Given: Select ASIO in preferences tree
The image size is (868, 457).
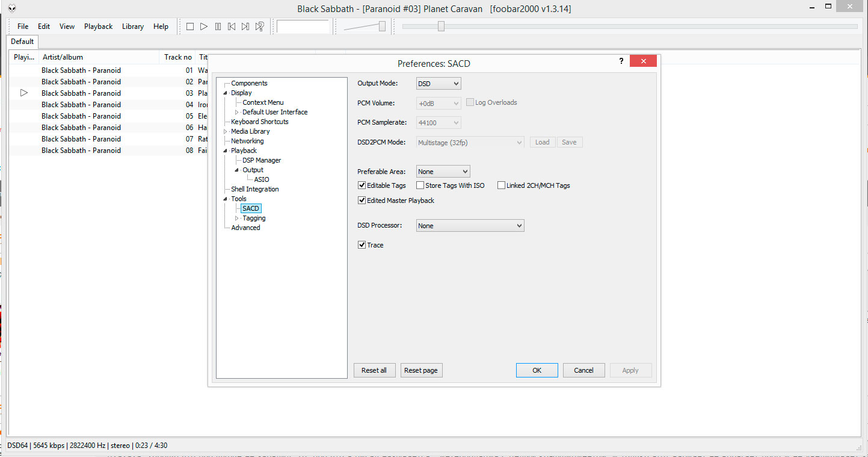Looking at the screenshot, I should [262, 179].
